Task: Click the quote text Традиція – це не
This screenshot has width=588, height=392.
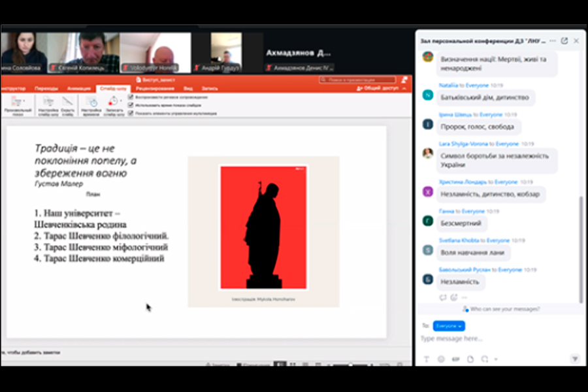Action: tap(74, 148)
